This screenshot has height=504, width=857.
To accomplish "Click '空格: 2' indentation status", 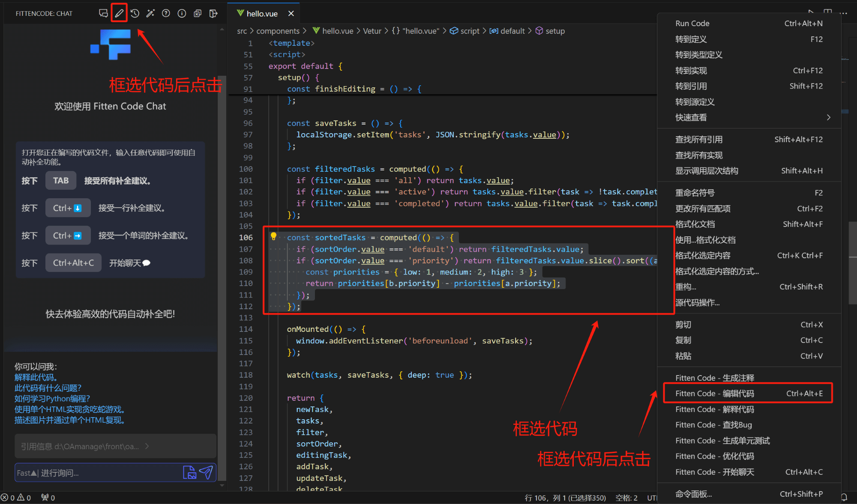I will 626,498.
